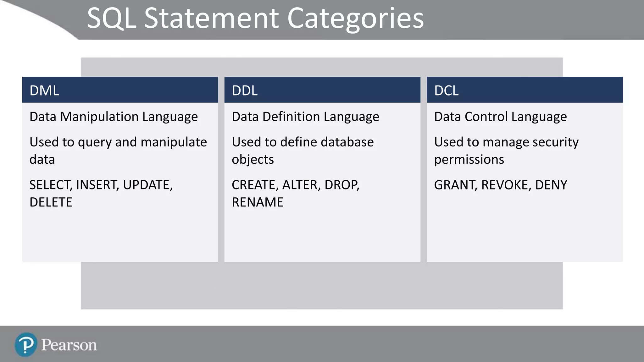The image size is (644, 362).
Task: Click the word objects in DDL column
Action: click(253, 160)
